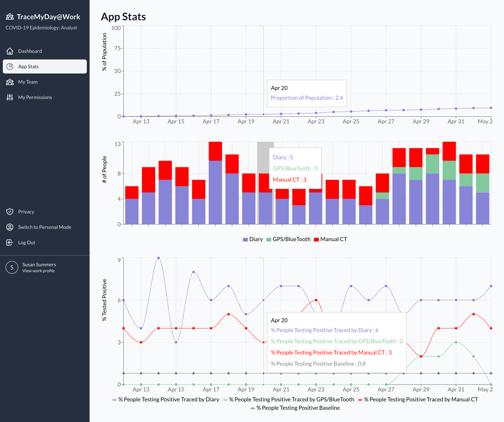Screen dimensions: 504x422
Task: Click the View work profile link
Action: [x=38, y=271]
